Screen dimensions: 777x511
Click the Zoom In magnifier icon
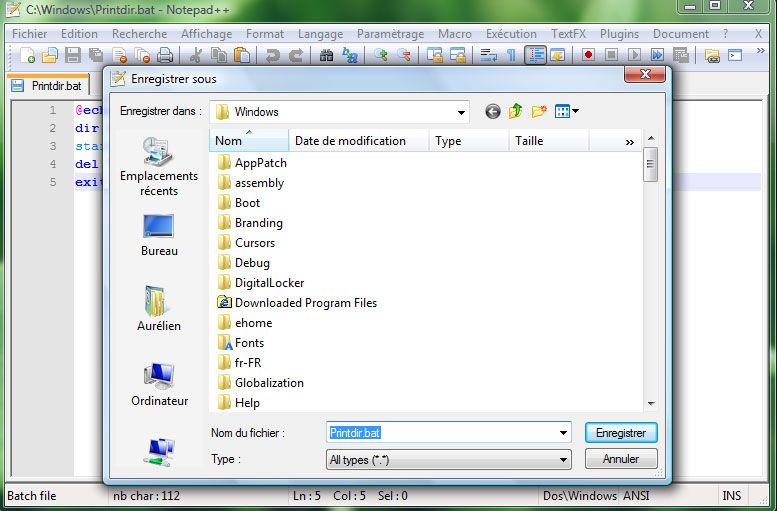point(381,55)
